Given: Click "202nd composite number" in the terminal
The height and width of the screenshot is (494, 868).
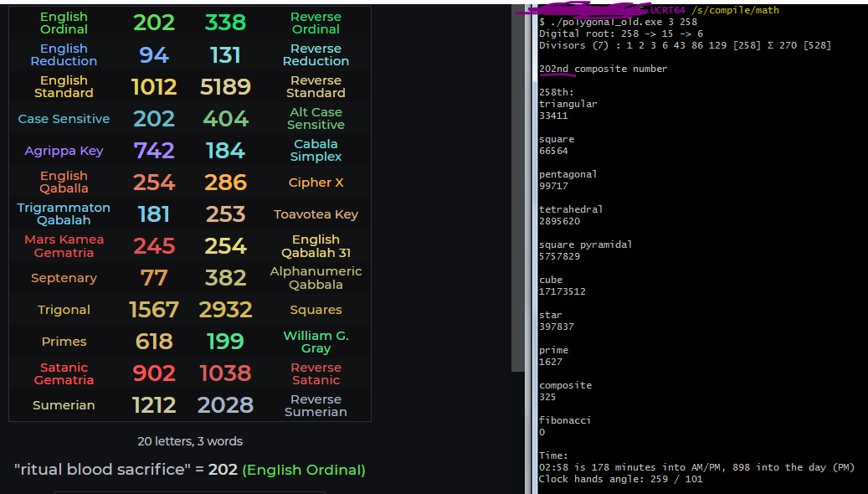Looking at the screenshot, I should (603, 69).
